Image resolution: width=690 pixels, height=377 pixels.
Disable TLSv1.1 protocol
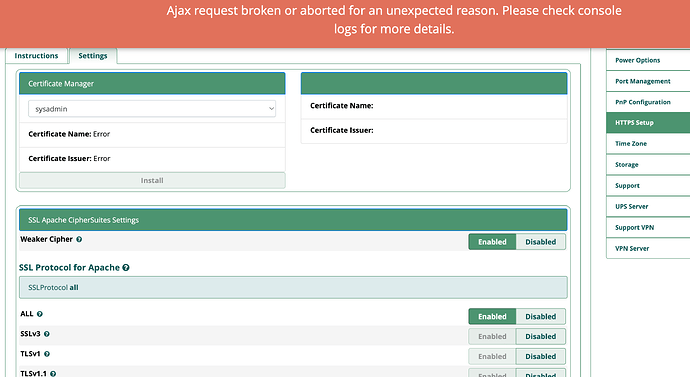[x=540, y=373]
